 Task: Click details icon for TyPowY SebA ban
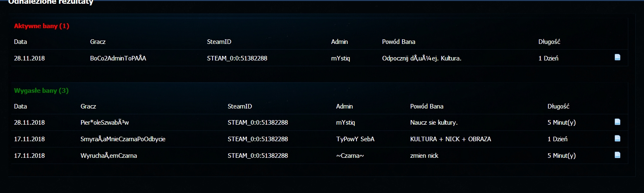pos(617,138)
